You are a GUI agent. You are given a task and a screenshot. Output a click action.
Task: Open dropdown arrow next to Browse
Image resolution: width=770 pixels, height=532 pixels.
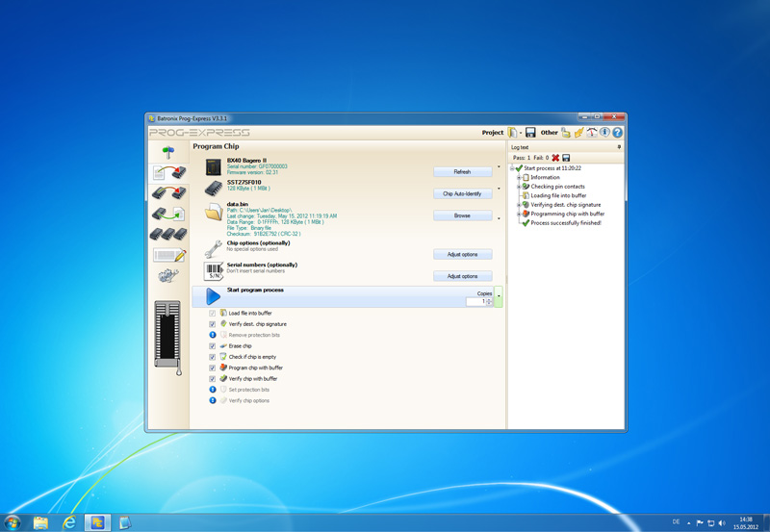[499, 218]
